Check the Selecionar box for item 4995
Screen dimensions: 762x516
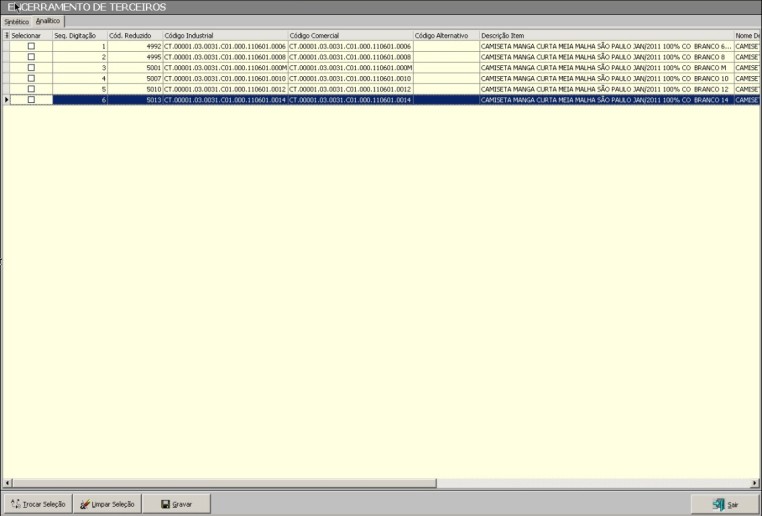click(x=31, y=57)
